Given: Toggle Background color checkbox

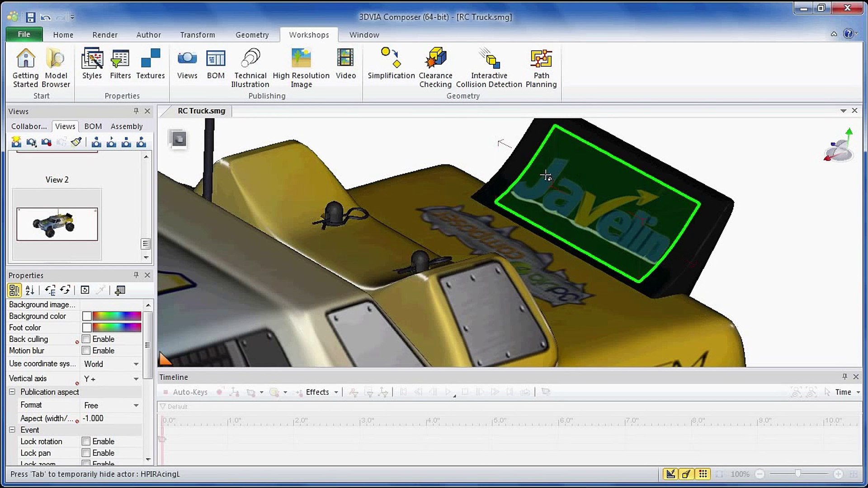Looking at the screenshot, I should pyautogui.click(x=87, y=316).
